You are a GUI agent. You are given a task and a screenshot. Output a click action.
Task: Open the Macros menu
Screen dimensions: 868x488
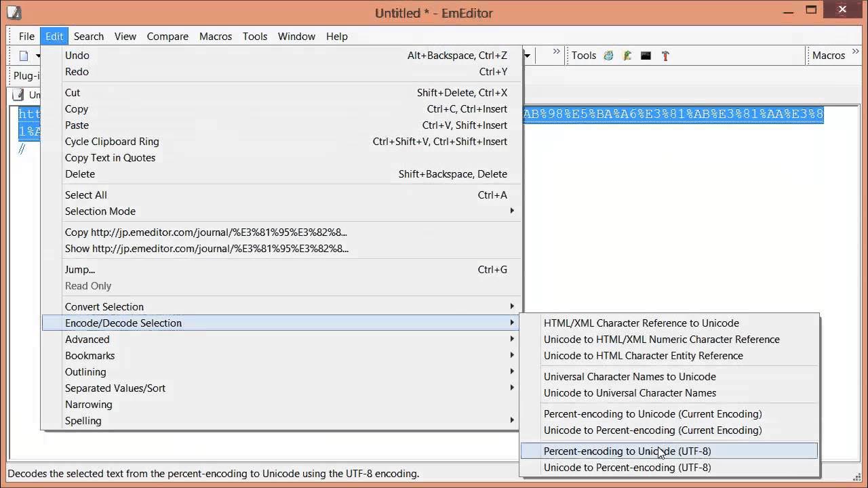tap(216, 36)
